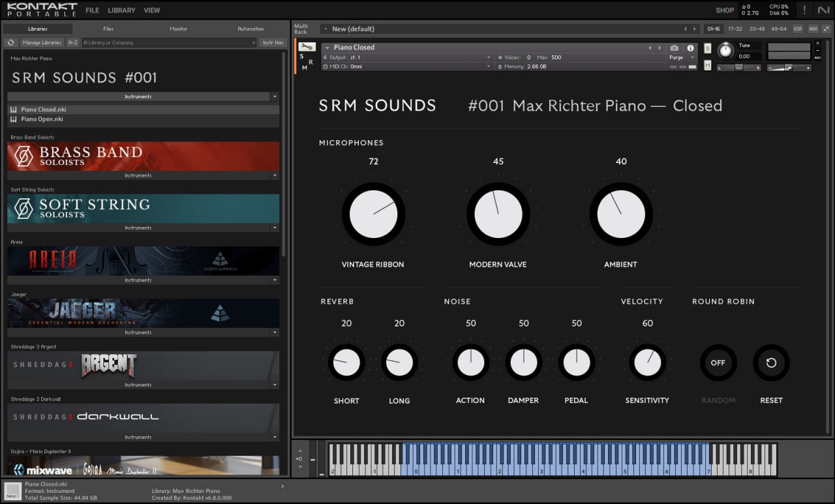Load the Piano Open.nki instrument

[x=42, y=119]
